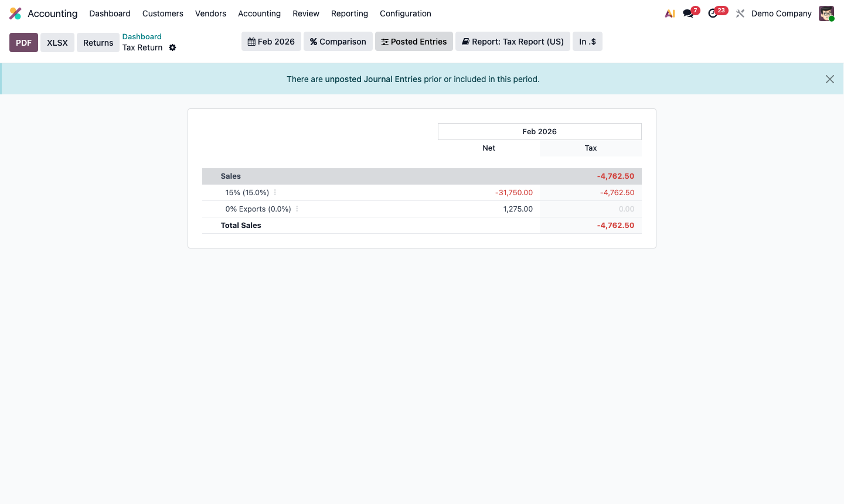Export the report as XLSX

tap(57, 42)
